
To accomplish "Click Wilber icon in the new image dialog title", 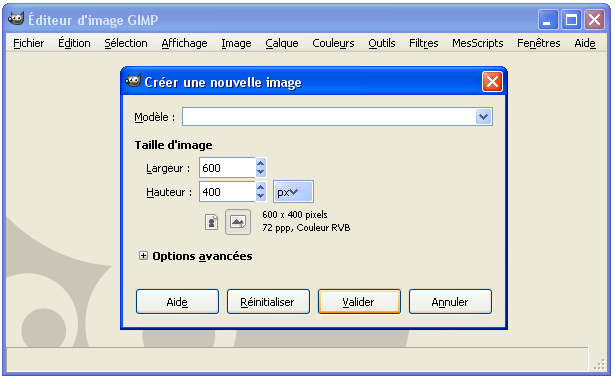I will pos(133,81).
